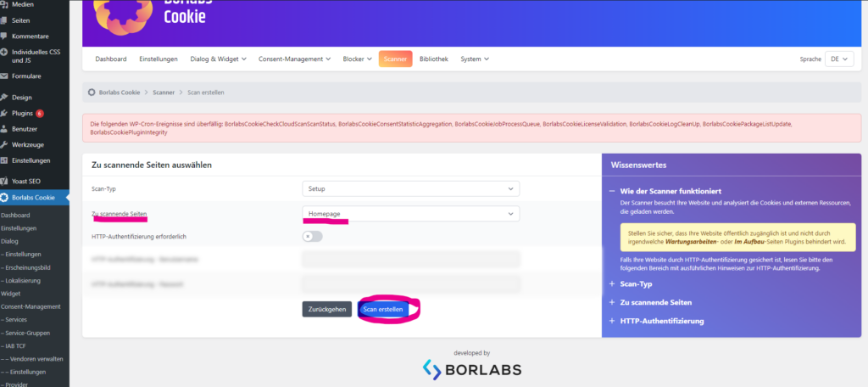The image size is (868, 387).
Task: Toggle HTTP-Authentifizierung erforderlich switch
Action: point(312,236)
